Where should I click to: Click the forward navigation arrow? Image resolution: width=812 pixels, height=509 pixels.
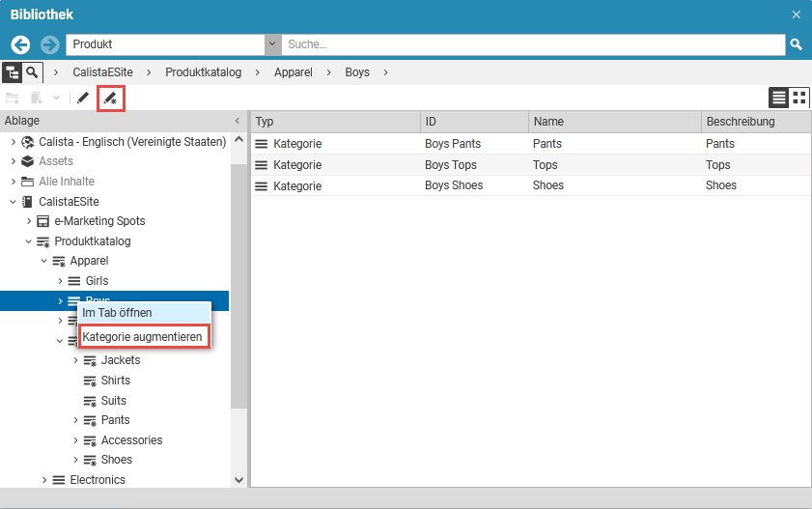50,44
